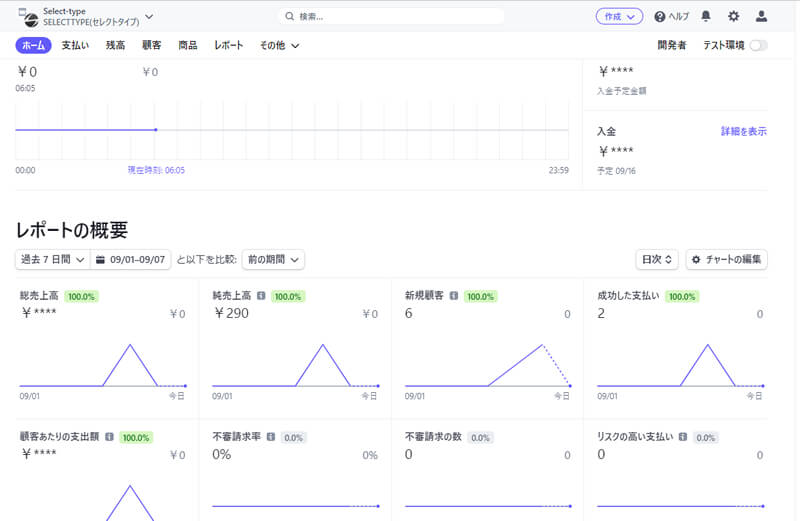Open the 詳細を表示 link
This screenshot has height=521, width=800.
(x=743, y=131)
